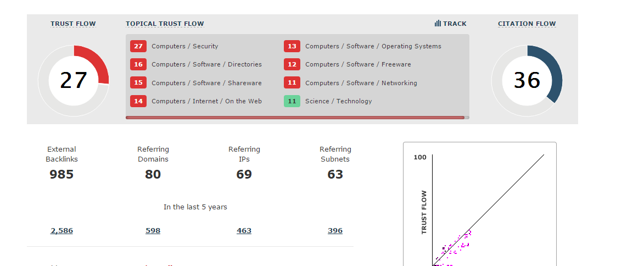Select Computers / Software / Networking text
This screenshot has height=266, width=644.
(x=361, y=82)
